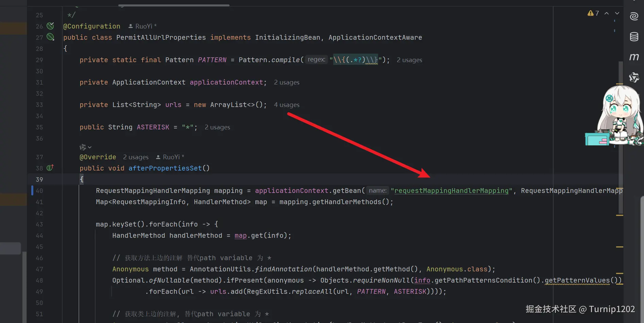The height and width of the screenshot is (323, 644).
Task: Click the @Configuration annotation
Action: tap(92, 26)
